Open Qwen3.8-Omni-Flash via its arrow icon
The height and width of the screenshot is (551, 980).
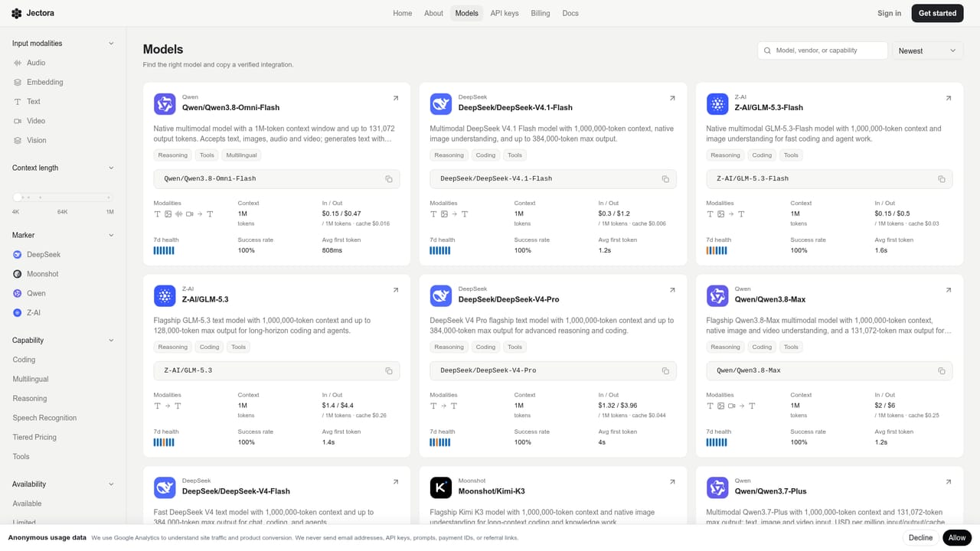(x=396, y=98)
